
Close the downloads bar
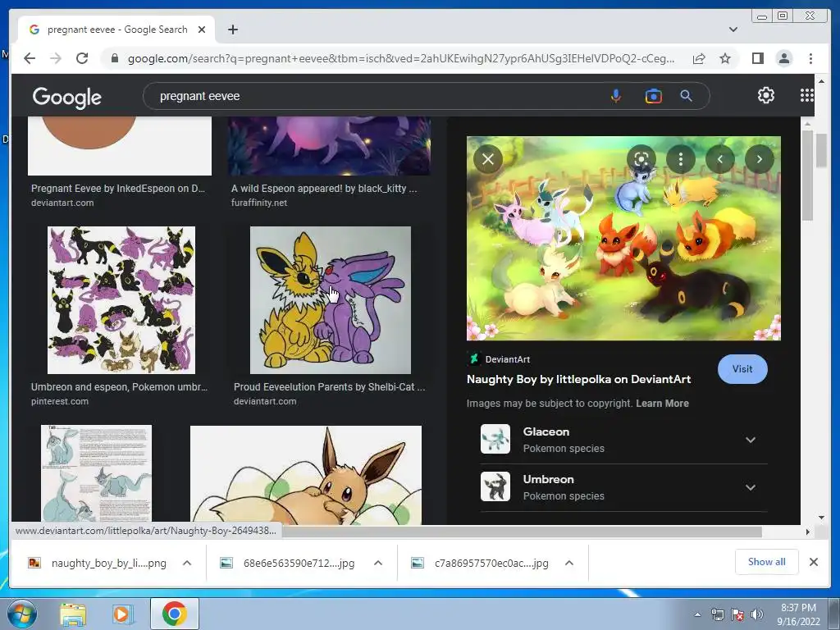813,562
